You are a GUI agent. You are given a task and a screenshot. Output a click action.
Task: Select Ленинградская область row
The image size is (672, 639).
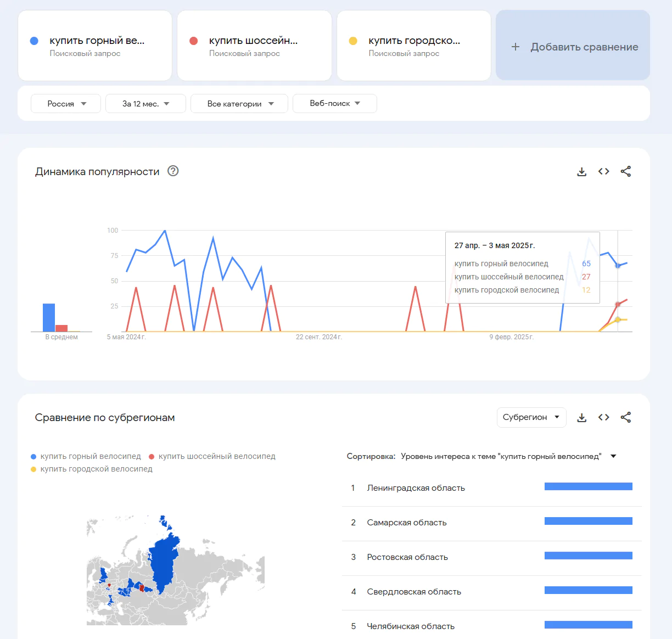[491, 488]
